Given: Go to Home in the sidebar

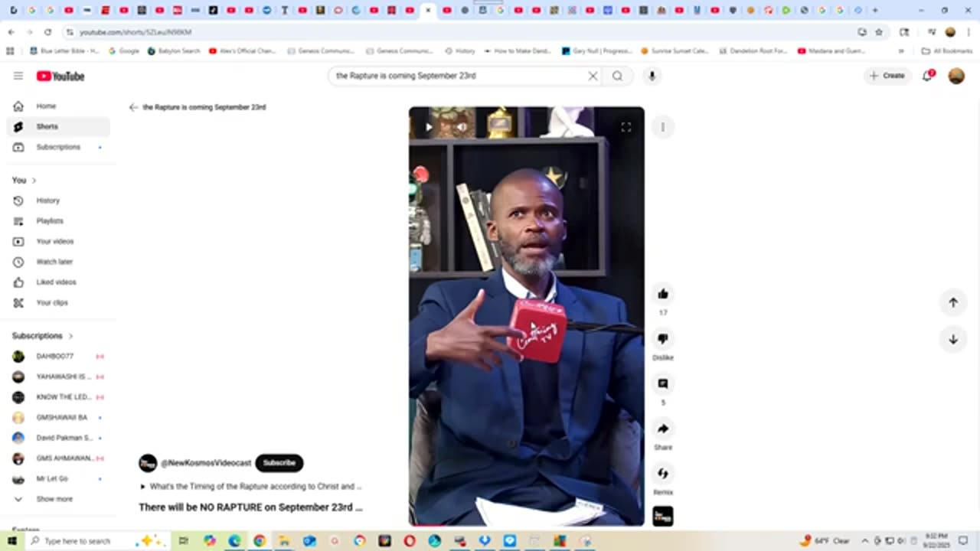Looking at the screenshot, I should [58, 106].
